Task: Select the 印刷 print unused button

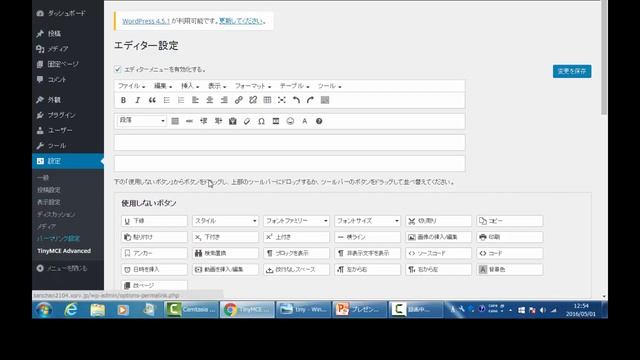Action: (510, 237)
